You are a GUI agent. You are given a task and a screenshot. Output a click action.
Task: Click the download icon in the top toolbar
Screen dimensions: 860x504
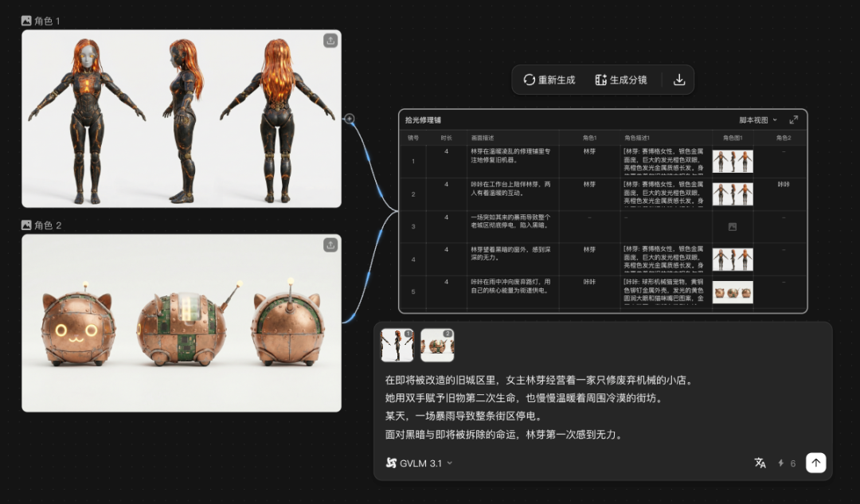pos(678,80)
